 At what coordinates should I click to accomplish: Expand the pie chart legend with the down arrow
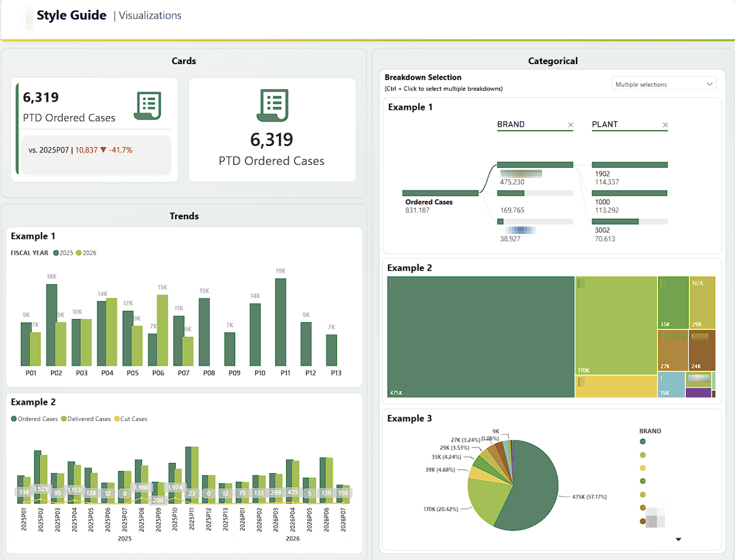[x=678, y=539]
